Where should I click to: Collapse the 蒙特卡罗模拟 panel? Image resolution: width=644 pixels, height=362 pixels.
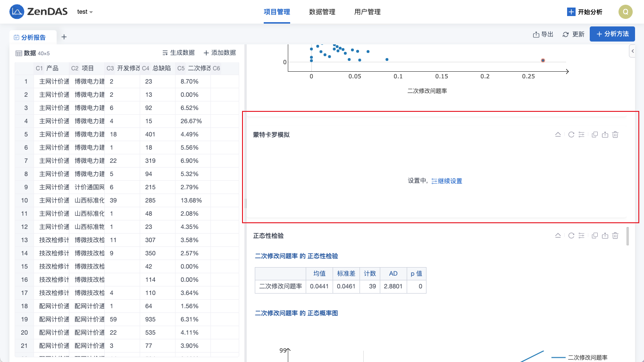[x=558, y=135]
